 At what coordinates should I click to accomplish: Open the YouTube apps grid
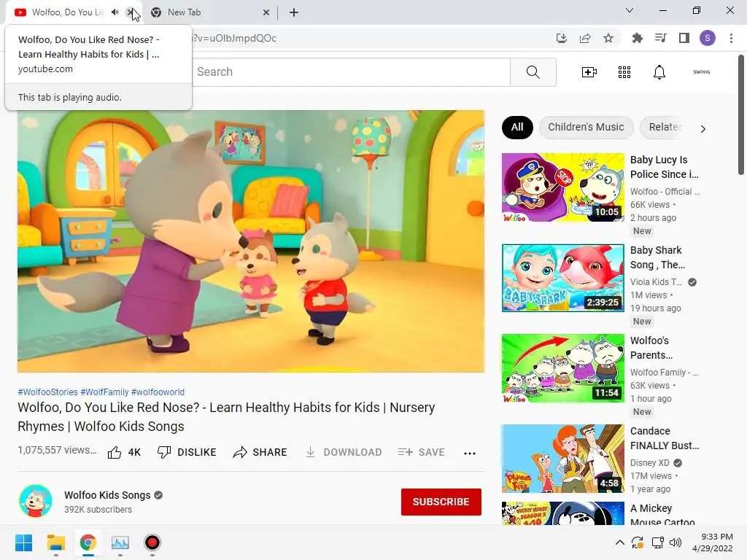tap(624, 72)
